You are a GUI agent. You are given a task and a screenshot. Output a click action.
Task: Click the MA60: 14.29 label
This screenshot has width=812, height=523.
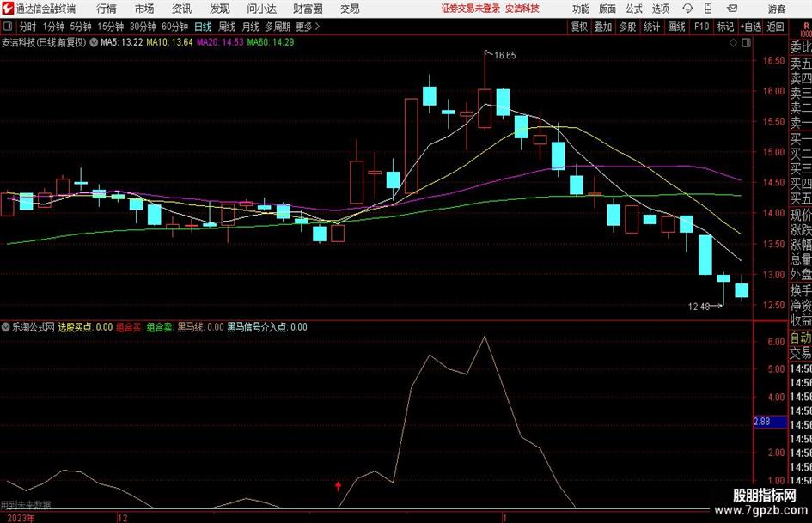pos(271,42)
